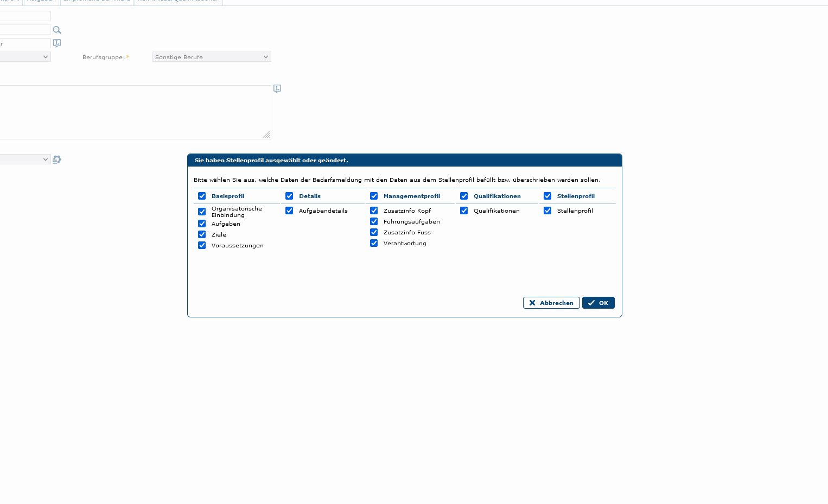Disable the Führungsaufgaben checkbox
The image size is (828, 504).
[374, 221]
